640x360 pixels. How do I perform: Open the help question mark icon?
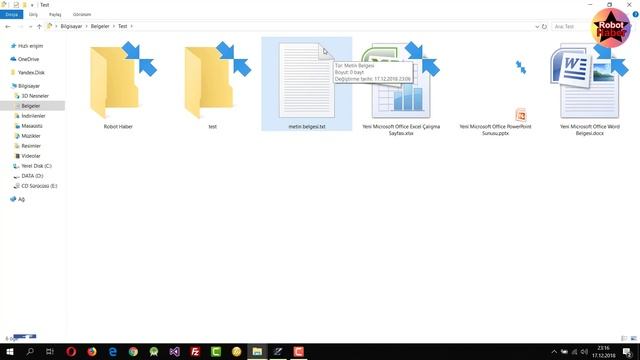coord(636,14)
